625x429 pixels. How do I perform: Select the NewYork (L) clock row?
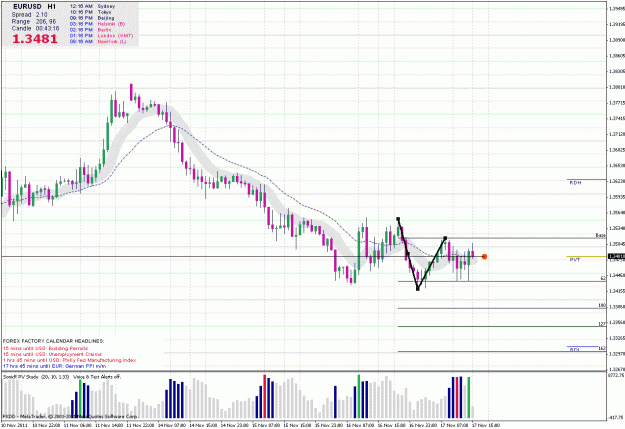click(x=98, y=41)
